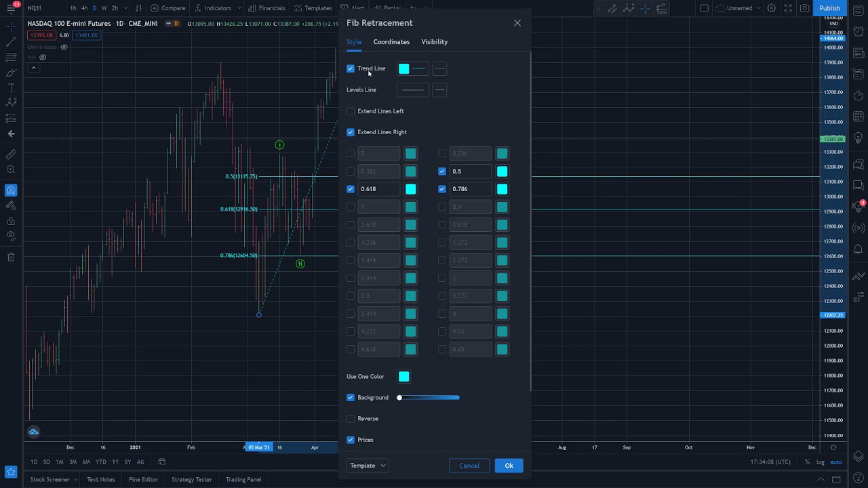Click the go to date icon
This screenshot has height=488, width=868.
pos(161,462)
